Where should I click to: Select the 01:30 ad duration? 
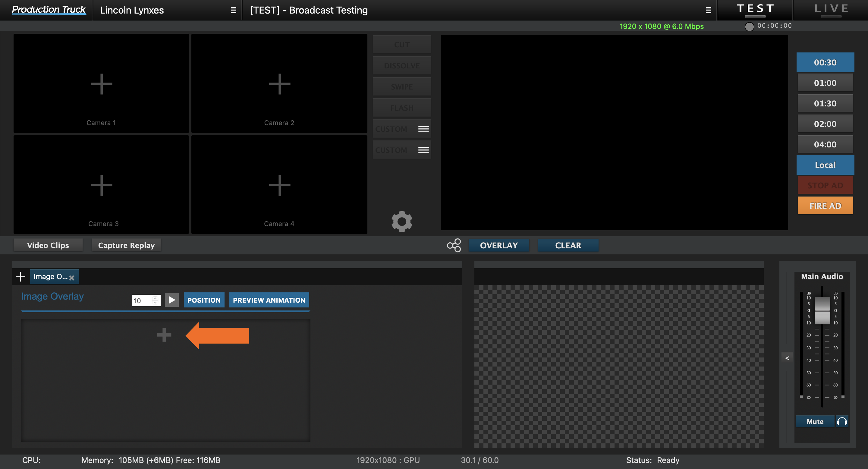point(825,103)
